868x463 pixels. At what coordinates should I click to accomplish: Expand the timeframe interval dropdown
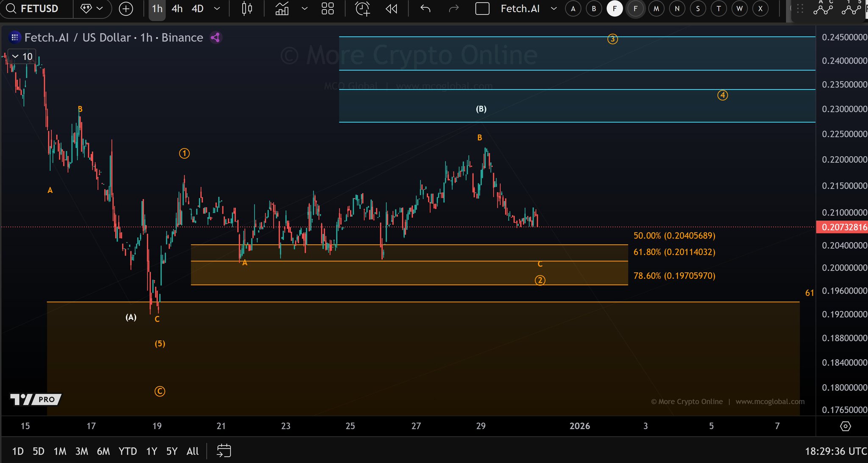217,8
